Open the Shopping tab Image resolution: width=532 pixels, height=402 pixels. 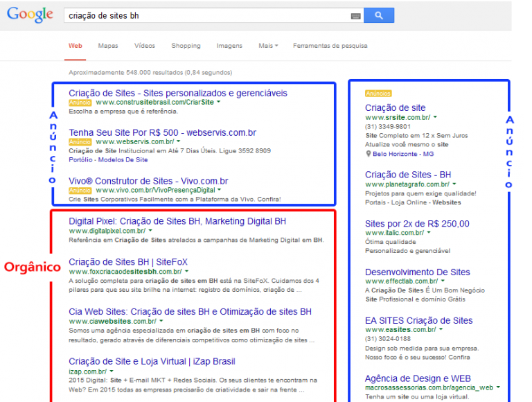(x=186, y=46)
